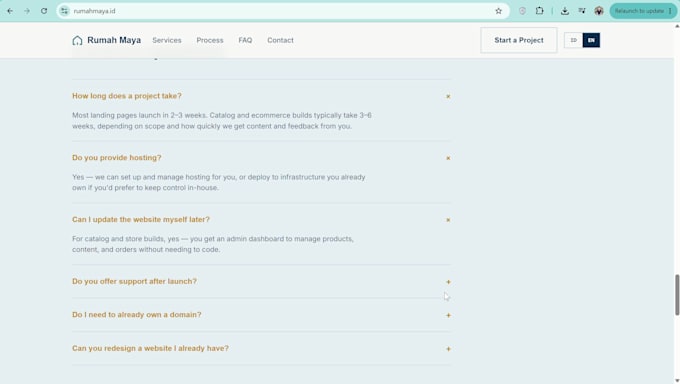Open media controls icon in toolbar
Viewport: 680px width, 384px height.
pyautogui.click(x=582, y=11)
